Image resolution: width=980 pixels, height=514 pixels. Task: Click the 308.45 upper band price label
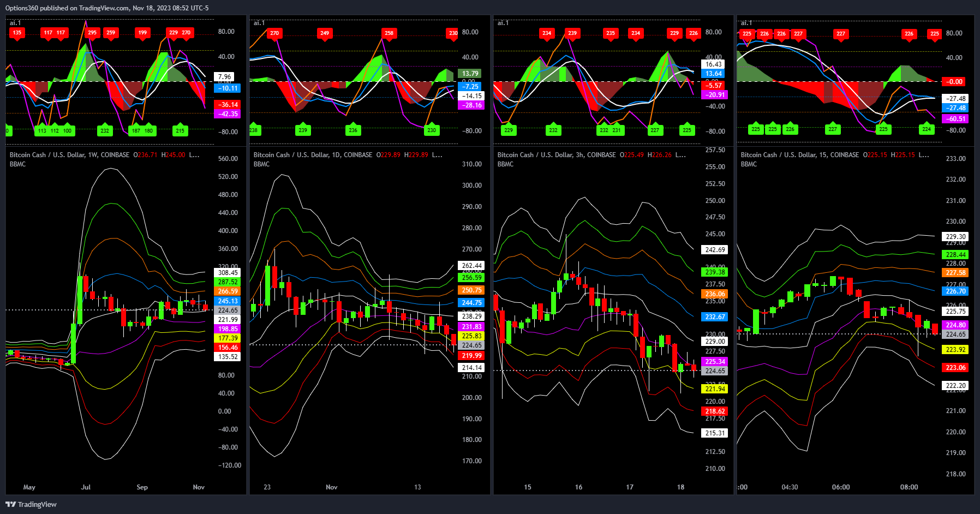click(228, 273)
